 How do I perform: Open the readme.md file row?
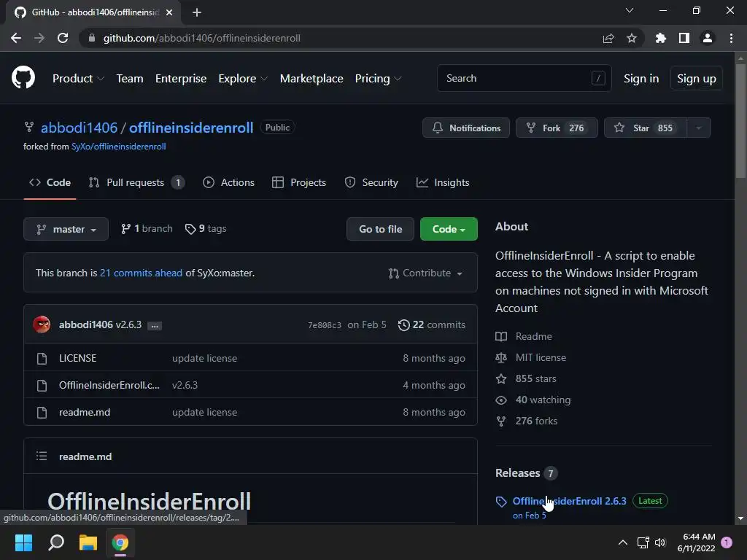coord(251,413)
